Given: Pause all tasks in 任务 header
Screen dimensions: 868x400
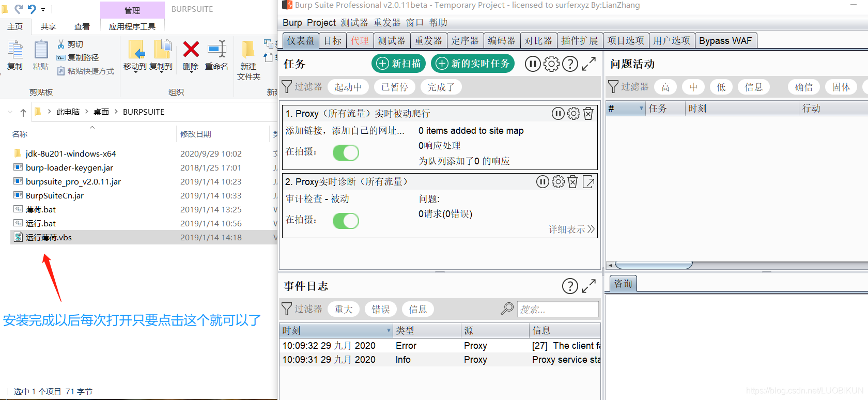Looking at the screenshot, I should click(x=533, y=64).
